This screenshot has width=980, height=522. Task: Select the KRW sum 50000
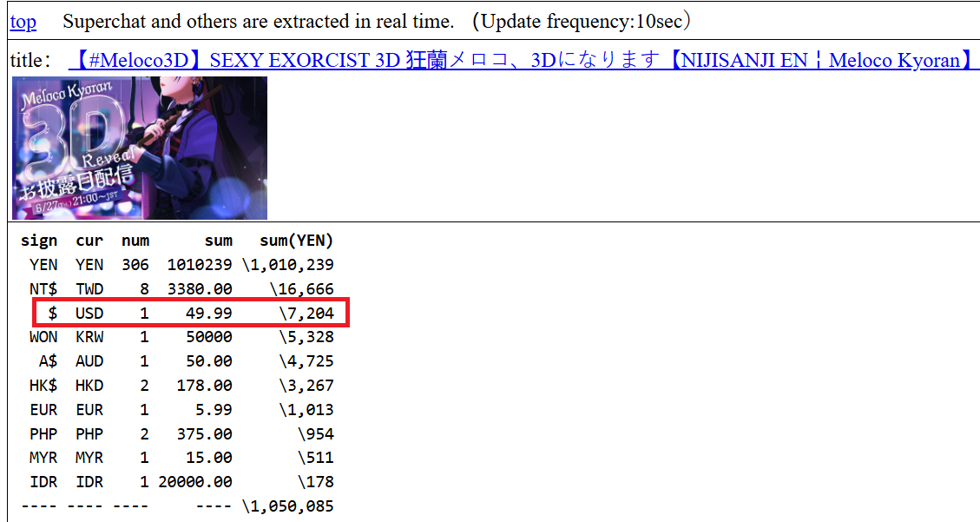coord(208,338)
